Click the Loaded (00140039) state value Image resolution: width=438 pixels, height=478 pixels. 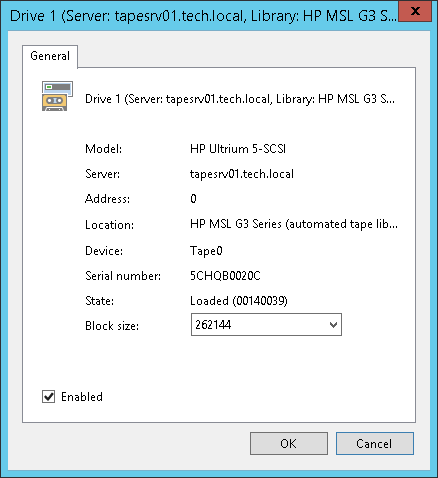tap(239, 301)
